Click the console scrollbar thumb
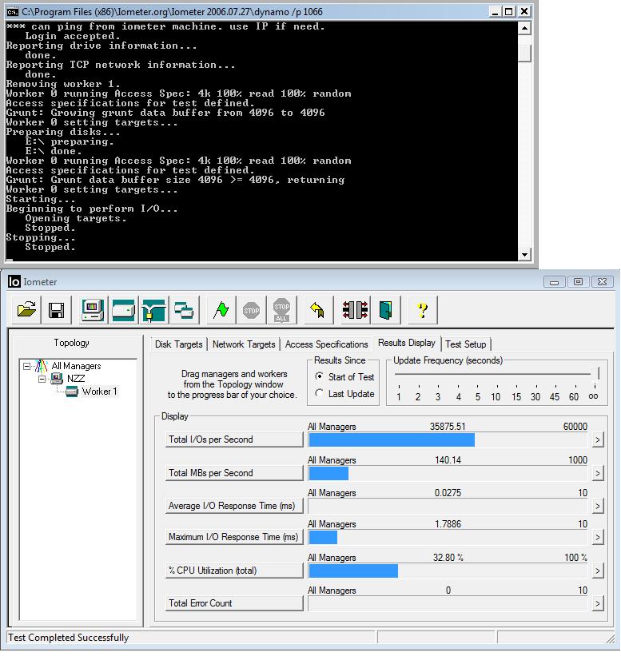 tap(524, 54)
